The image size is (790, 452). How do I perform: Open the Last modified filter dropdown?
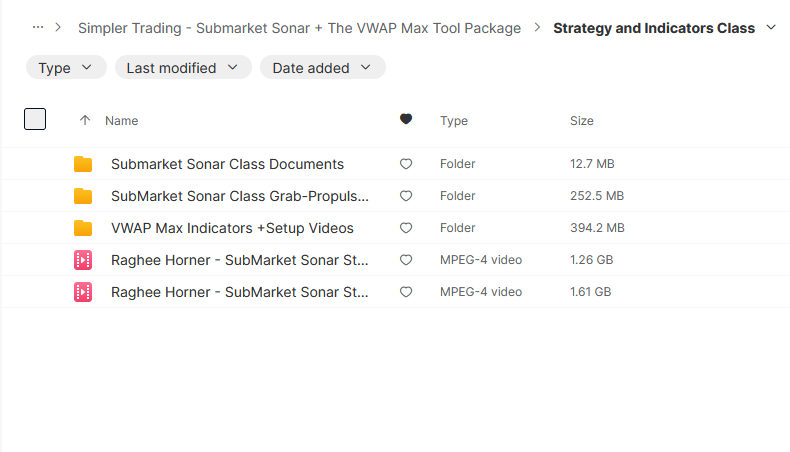[182, 68]
